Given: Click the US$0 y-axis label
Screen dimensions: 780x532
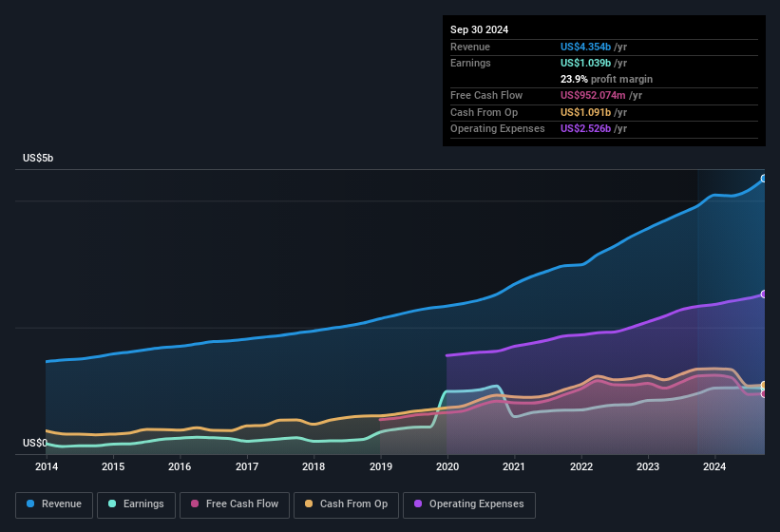Looking at the screenshot, I should point(35,443).
